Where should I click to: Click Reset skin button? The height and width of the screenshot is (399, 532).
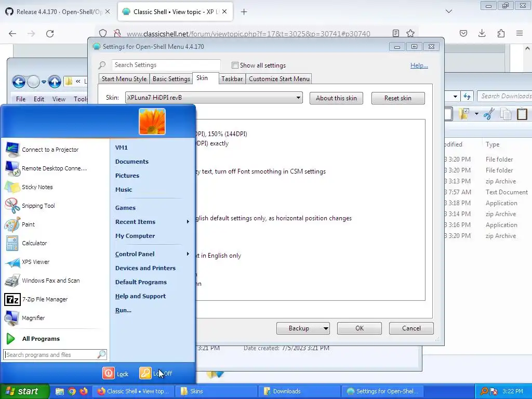(x=397, y=98)
